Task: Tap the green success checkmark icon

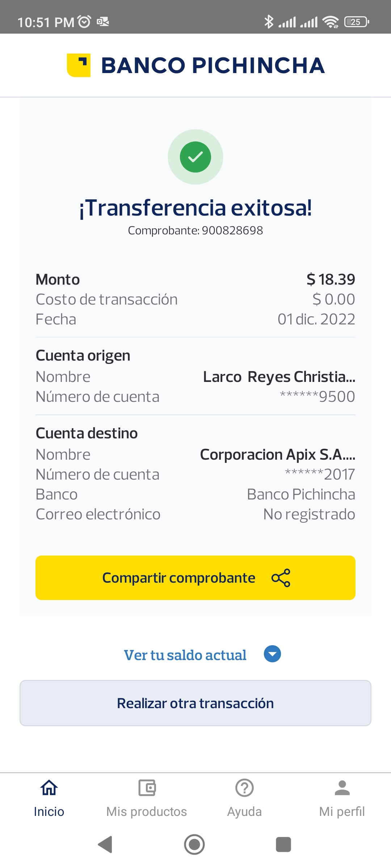Action: pos(195,157)
